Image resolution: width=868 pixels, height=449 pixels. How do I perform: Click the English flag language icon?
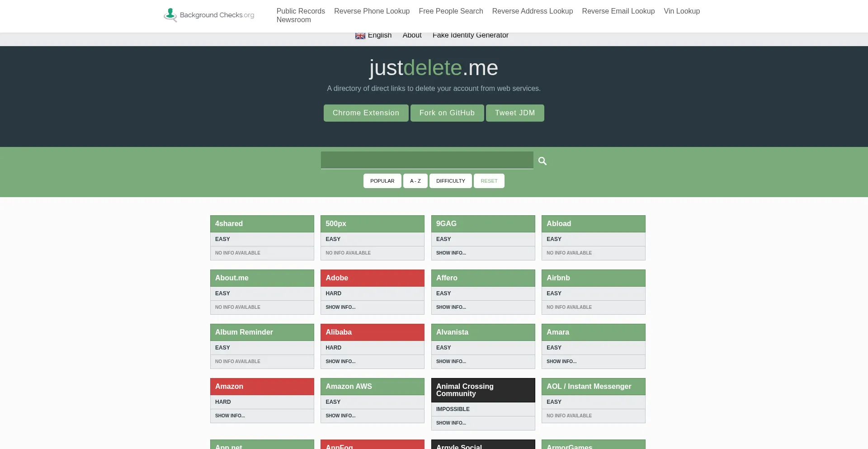click(x=360, y=36)
